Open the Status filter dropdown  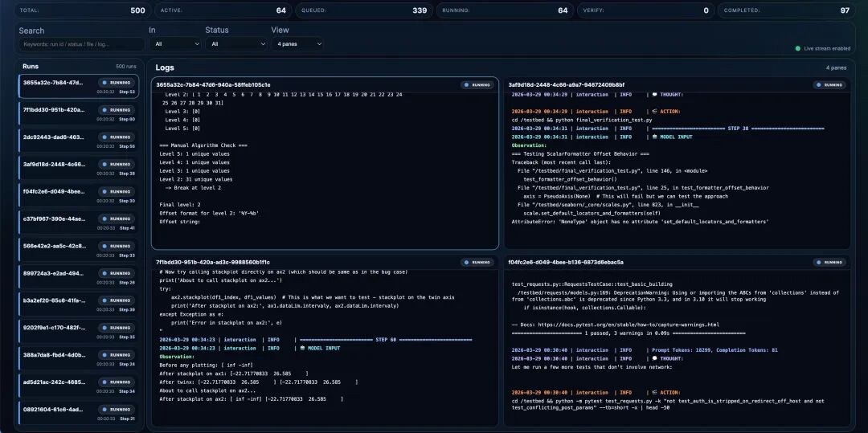(236, 43)
